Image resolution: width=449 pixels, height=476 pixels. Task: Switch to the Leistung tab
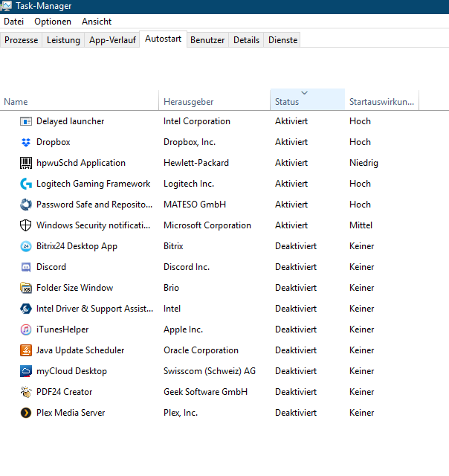(63, 40)
